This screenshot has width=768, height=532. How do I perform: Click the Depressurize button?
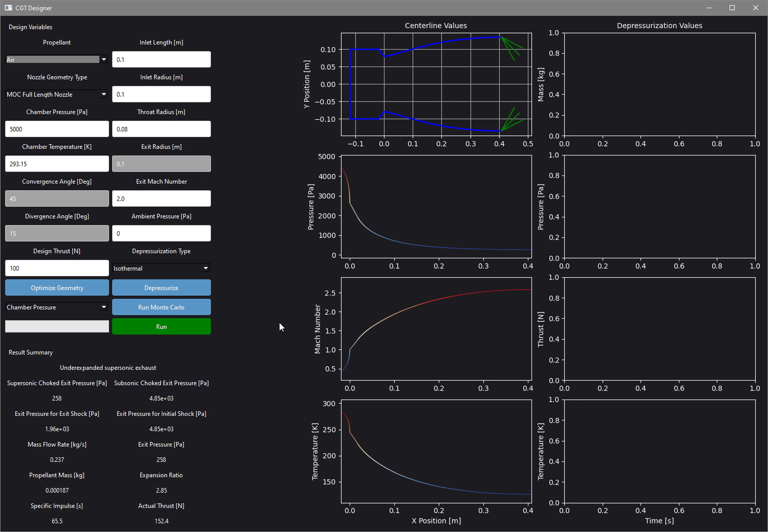pyautogui.click(x=161, y=287)
